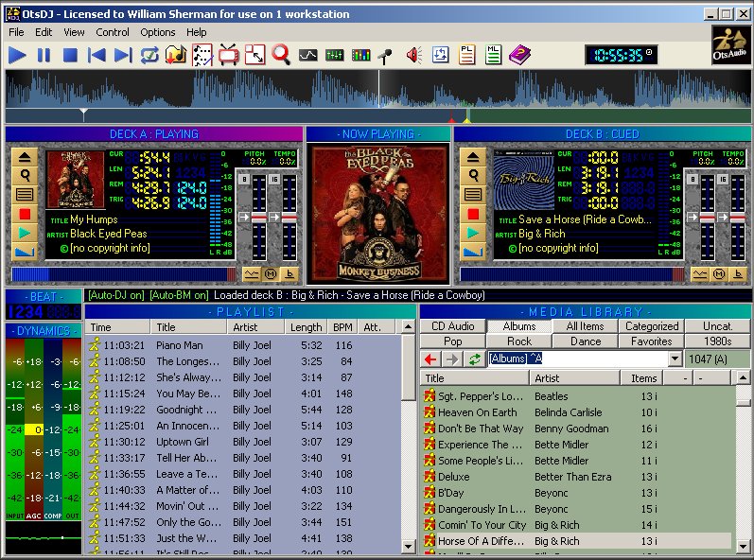Click the Favorites category button
The image size is (754, 560).
[652, 341]
